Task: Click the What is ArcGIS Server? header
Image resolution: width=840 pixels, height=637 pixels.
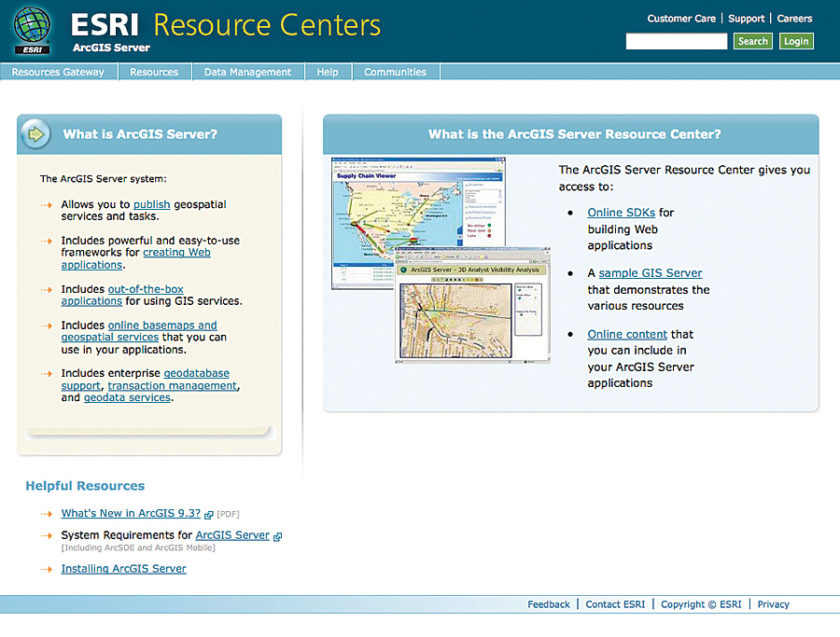Action: (x=140, y=134)
